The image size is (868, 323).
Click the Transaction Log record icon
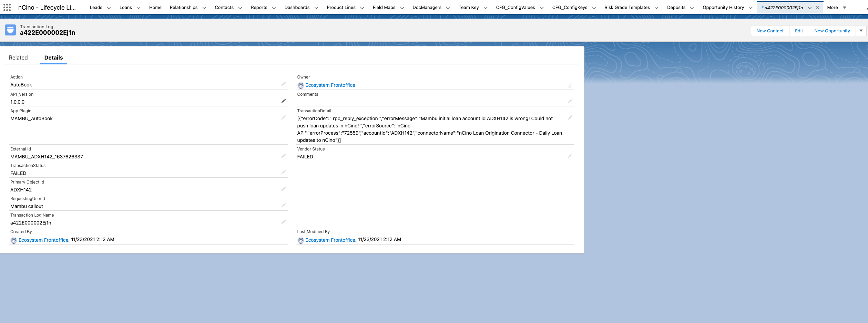pos(10,30)
